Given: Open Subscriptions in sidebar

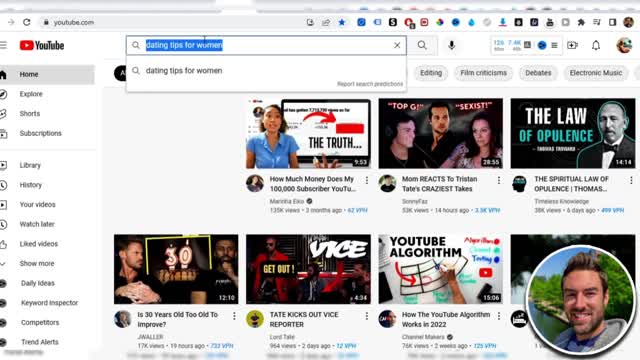Looking at the screenshot, I should [40, 133].
